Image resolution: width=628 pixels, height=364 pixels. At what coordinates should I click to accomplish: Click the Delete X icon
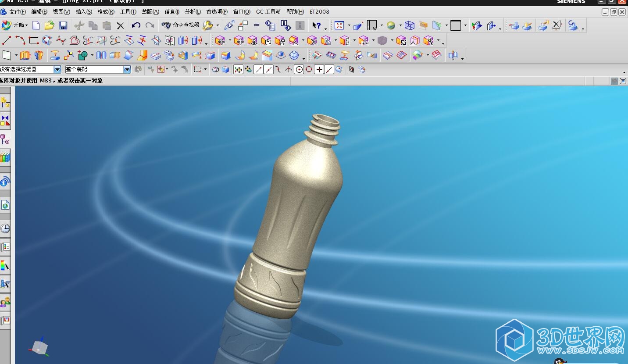coord(120,25)
